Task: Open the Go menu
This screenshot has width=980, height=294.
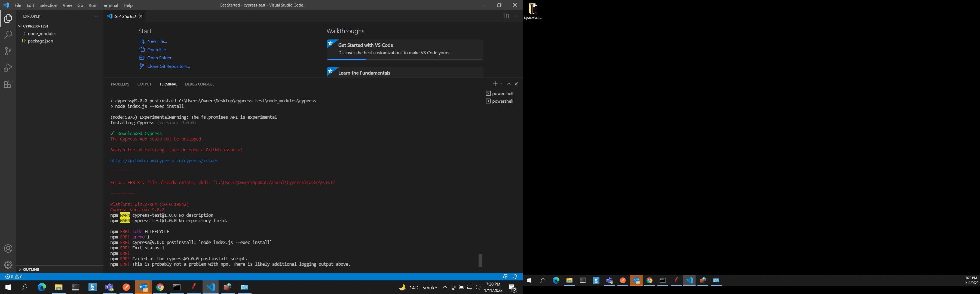Action: 80,5
